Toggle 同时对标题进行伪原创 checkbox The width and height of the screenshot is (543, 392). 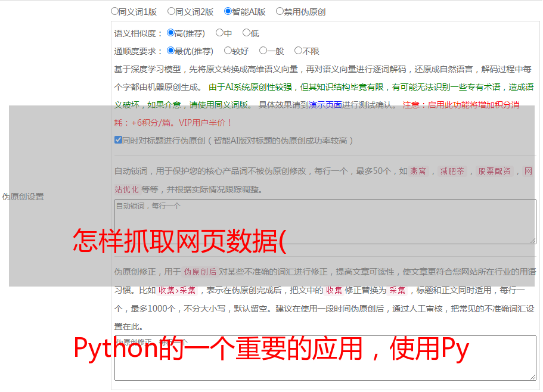(118, 140)
